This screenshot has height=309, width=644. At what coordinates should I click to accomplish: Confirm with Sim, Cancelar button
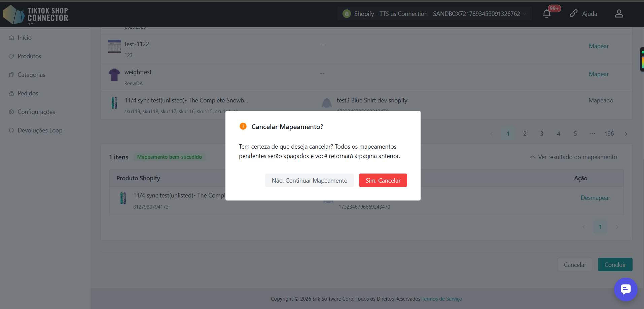tap(383, 180)
